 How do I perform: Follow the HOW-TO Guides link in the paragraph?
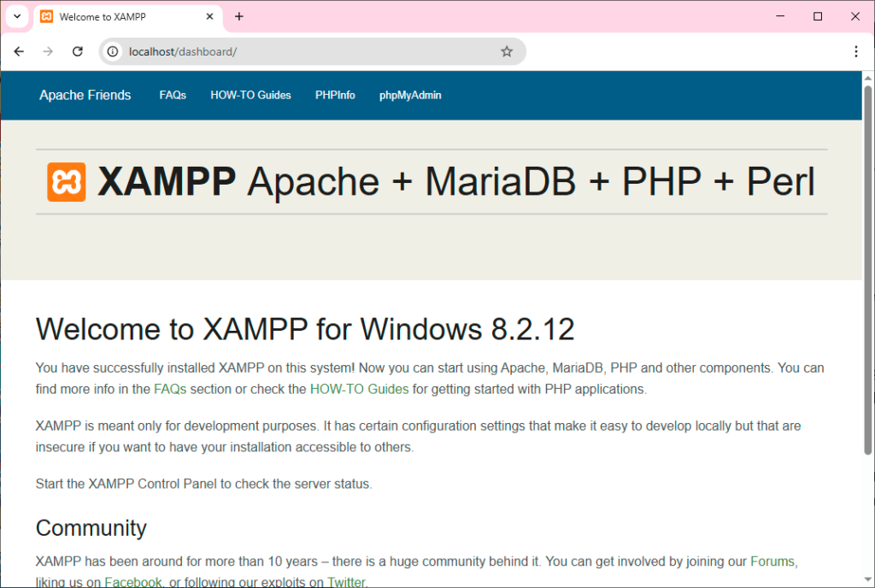(x=360, y=389)
